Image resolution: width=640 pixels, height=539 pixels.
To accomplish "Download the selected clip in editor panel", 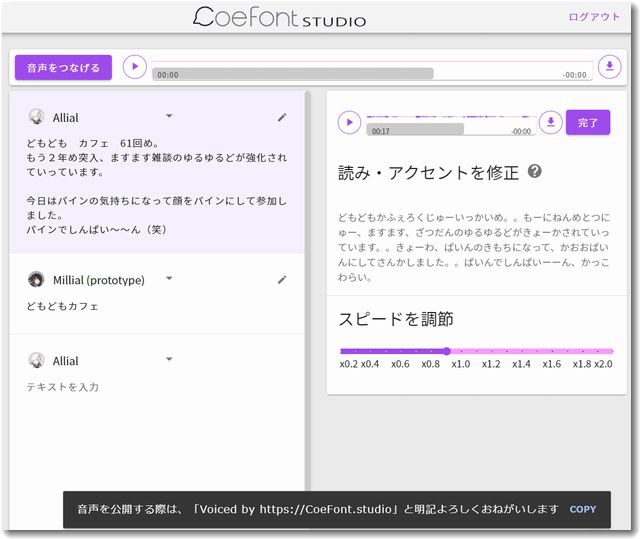I will (551, 122).
